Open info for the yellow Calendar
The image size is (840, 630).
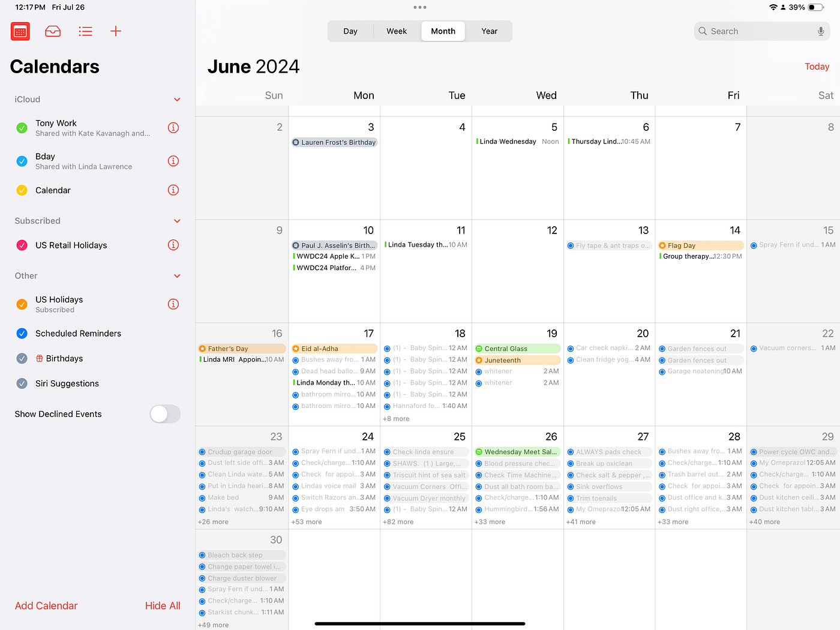coord(173,190)
